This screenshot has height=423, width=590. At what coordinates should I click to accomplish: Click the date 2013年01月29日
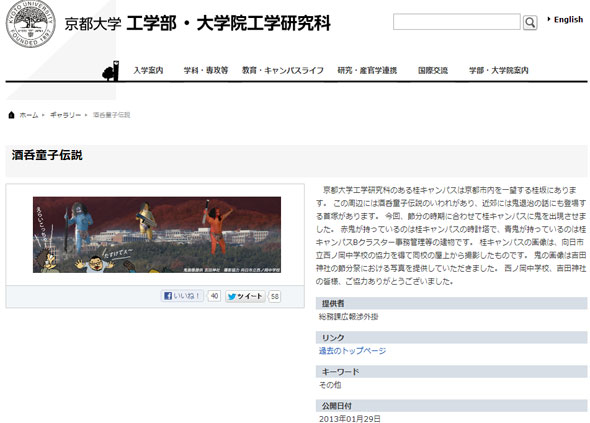coord(350,418)
